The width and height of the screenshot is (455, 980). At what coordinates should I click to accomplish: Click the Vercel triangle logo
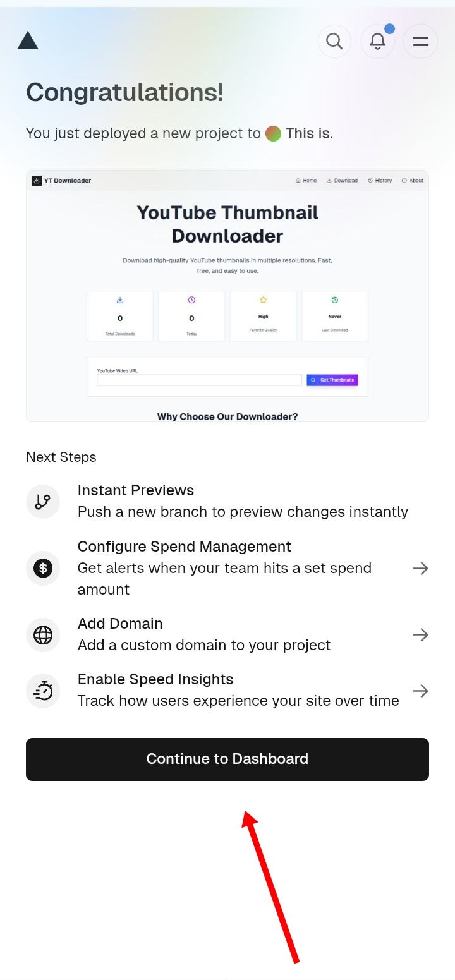coord(28,41)
